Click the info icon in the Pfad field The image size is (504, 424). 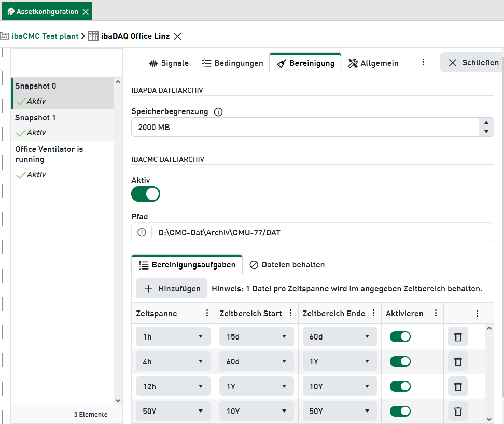[x=142, y=232]
